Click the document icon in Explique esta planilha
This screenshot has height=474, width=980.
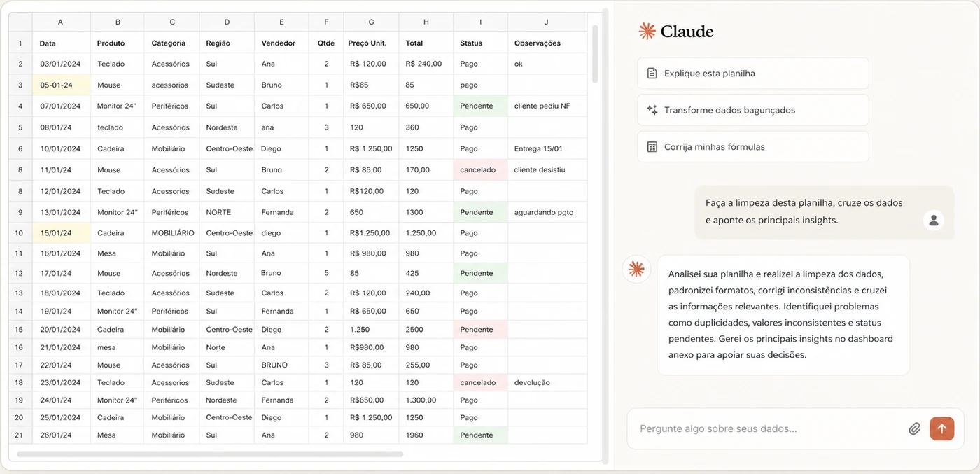[x=652, y=73]
